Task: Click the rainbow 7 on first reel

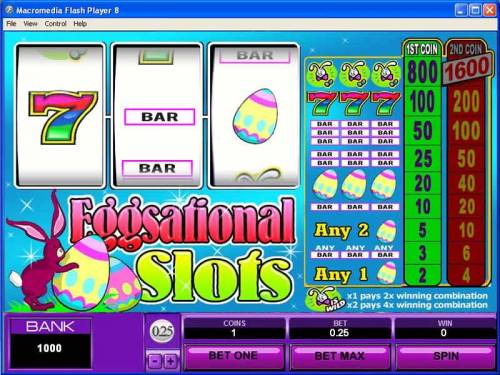Action: tap(62, 117)
